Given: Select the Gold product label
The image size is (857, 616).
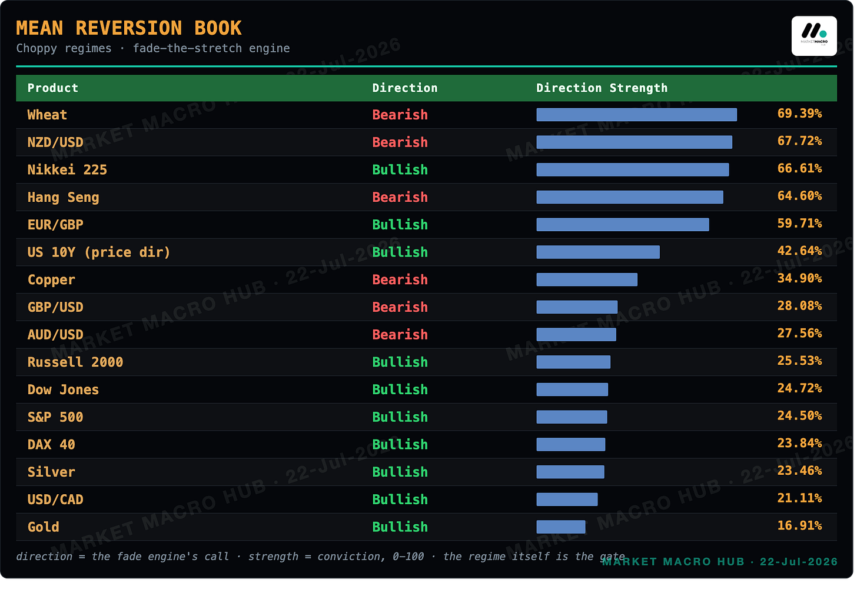Looking at the screenshot, I should click(x=44, y=527).
